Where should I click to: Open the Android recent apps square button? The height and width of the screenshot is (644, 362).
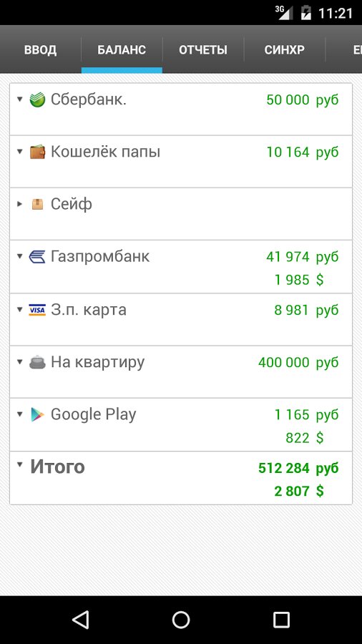coord(282,620)
